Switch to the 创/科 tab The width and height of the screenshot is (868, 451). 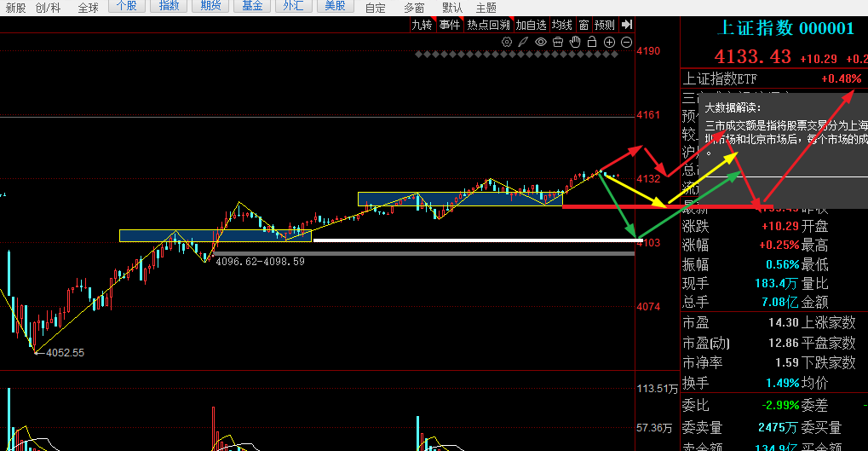pos(48,8)
